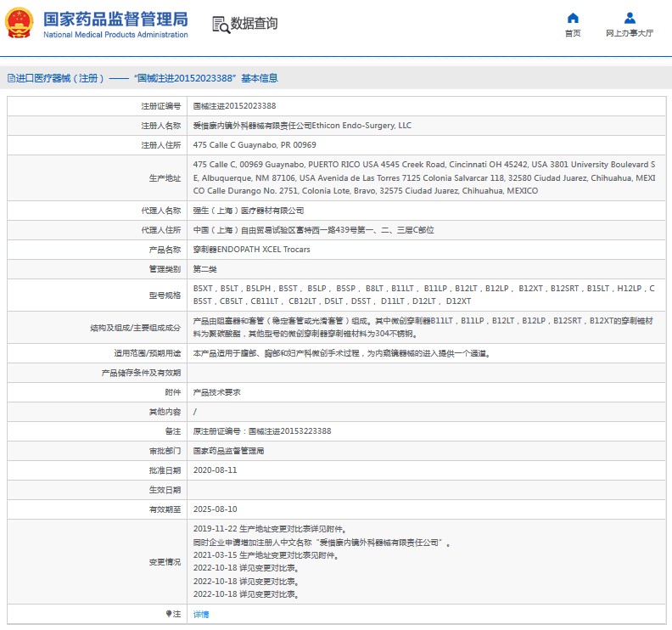The image size is (672, 630).
Task: Click the 产品技术要求 attachment cell
Action: pos(217,392)
